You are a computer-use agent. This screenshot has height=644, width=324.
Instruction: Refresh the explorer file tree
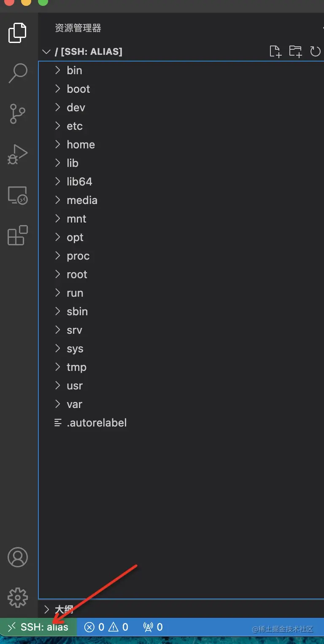point(315,51)
